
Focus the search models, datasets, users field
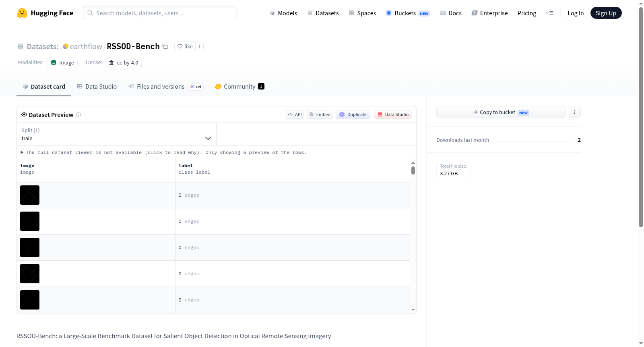point(160,13)
